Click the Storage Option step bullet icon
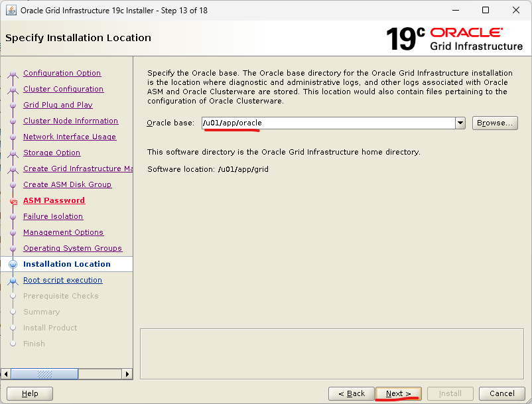Image resolution: width=532 pixels, height=404 pixels. [x=13, y=153]
